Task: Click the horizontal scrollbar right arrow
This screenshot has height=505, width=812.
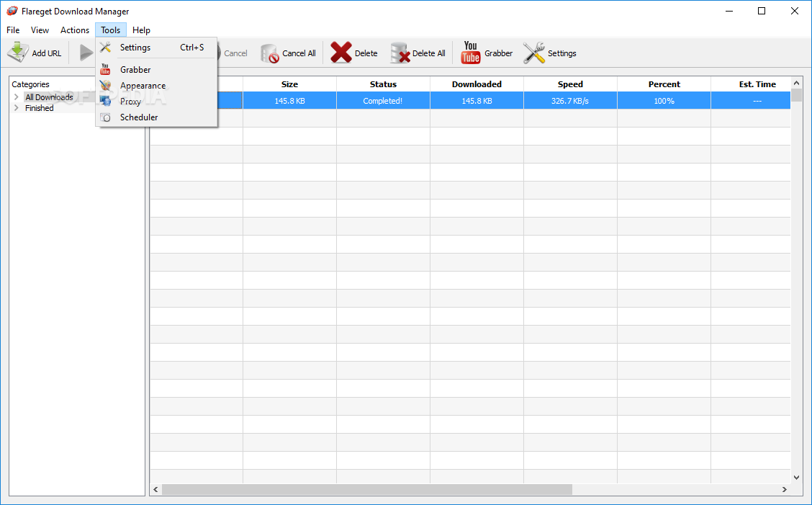Action: pyautogui.click(x=785, y=489)
